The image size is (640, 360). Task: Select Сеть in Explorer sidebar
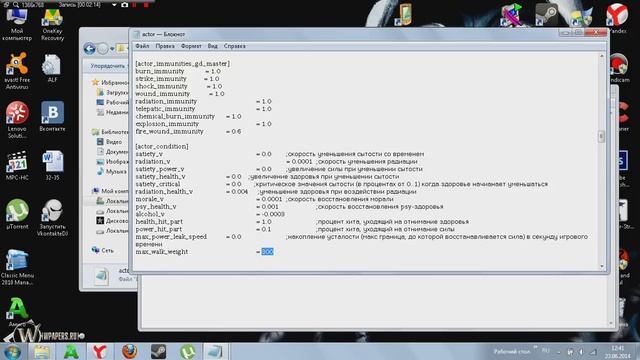click(x=103, y=250)
